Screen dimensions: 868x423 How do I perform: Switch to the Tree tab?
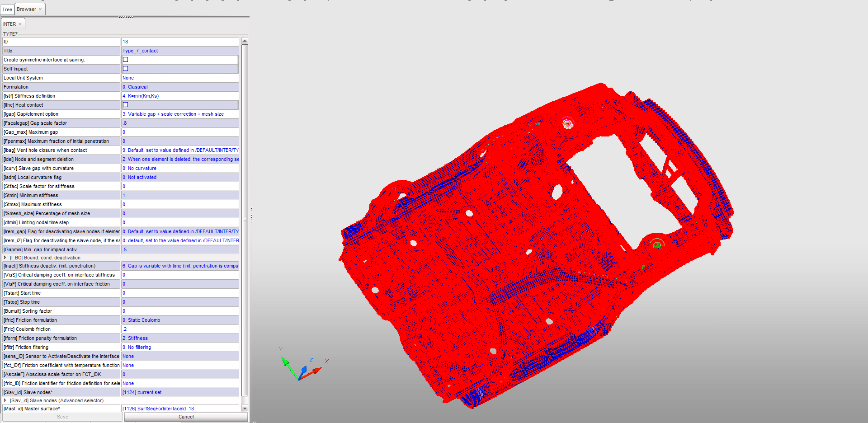pyautogui.click(x=7, y=9)
